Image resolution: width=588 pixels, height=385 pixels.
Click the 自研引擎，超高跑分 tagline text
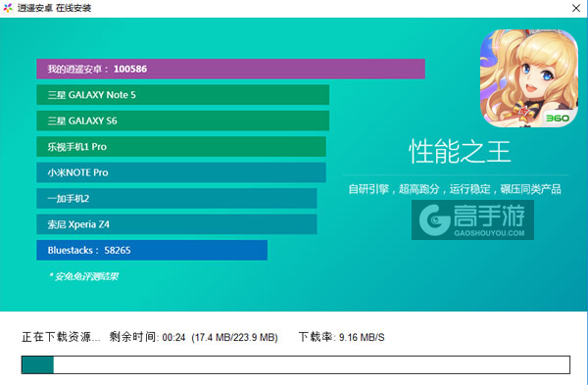click(x=455, y=189)
